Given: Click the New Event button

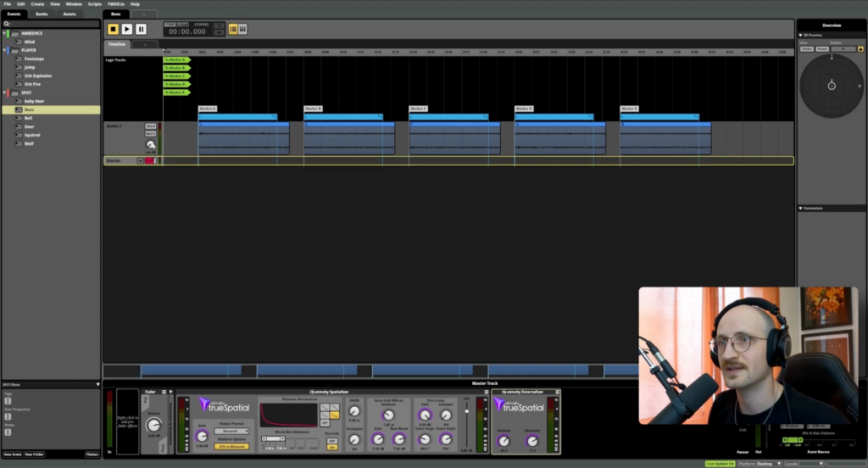Looking at the screenshot, I should [13, 454].
